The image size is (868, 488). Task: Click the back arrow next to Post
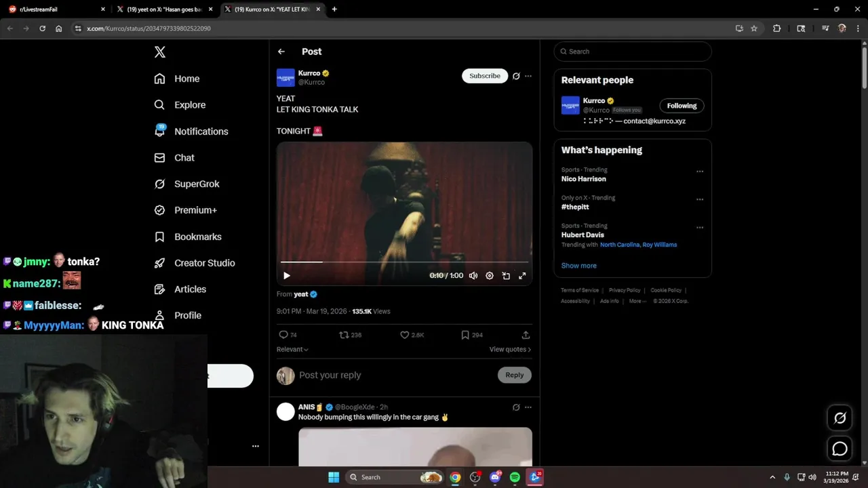(281, 52)
